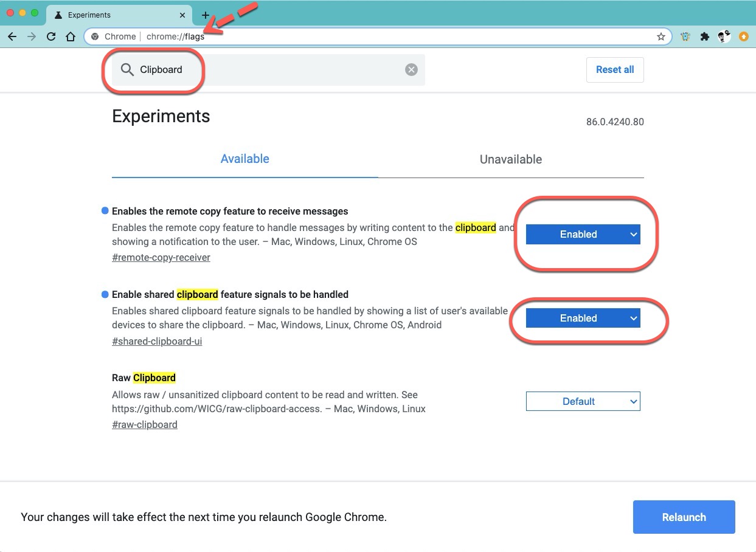This screenshot has width=756, height=552.
Task: Go to the home page icon
Action: (x=71, y=36)
